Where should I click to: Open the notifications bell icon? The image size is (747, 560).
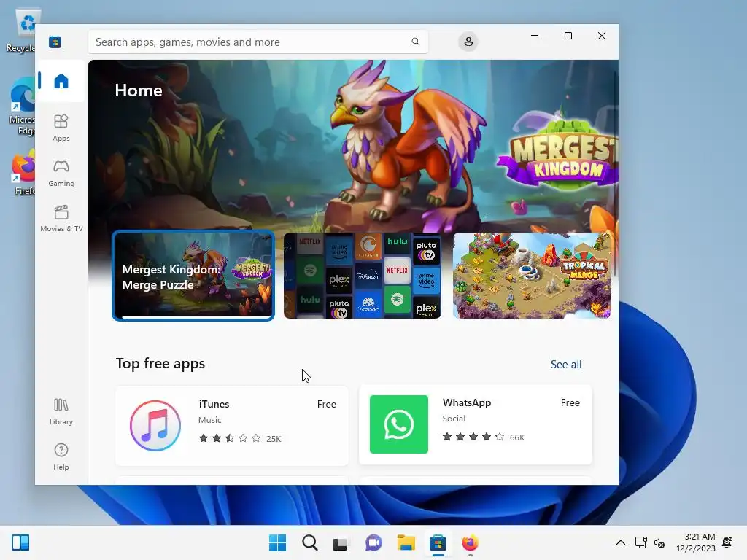click(727, 542)
